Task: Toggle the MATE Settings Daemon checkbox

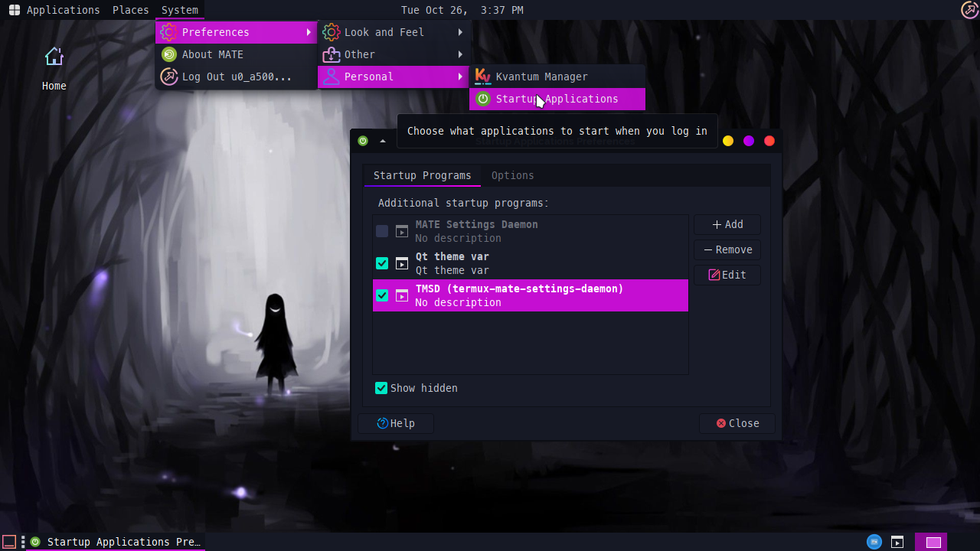Action: click(382, 231)
